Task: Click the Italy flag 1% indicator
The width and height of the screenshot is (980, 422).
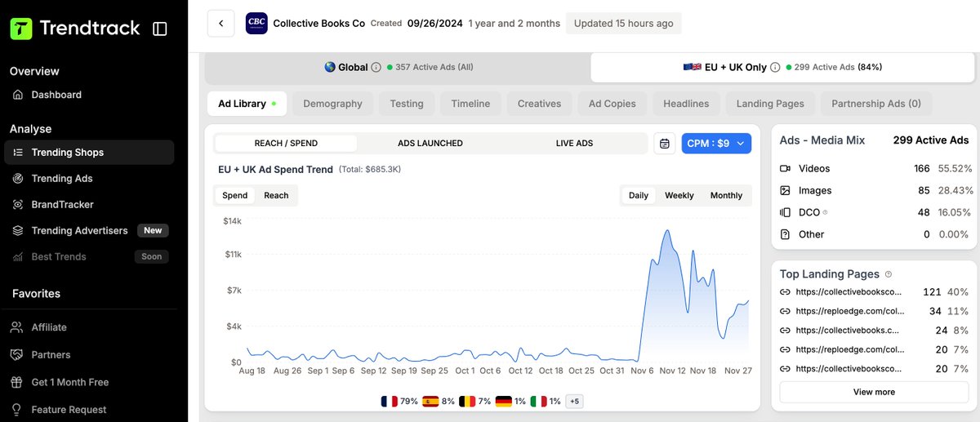Action: pyautogui.click(x=546, y=402)
